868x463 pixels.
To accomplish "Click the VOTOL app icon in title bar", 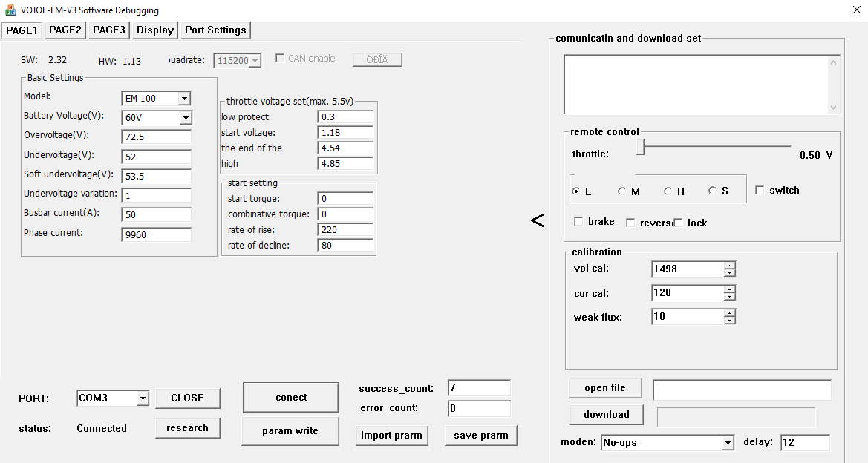I will (x=11, y=10).
